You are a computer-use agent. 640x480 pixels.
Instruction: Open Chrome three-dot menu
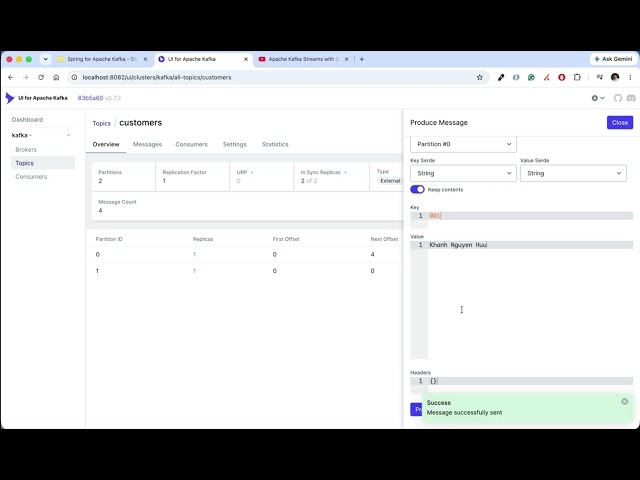click(630, 77)
